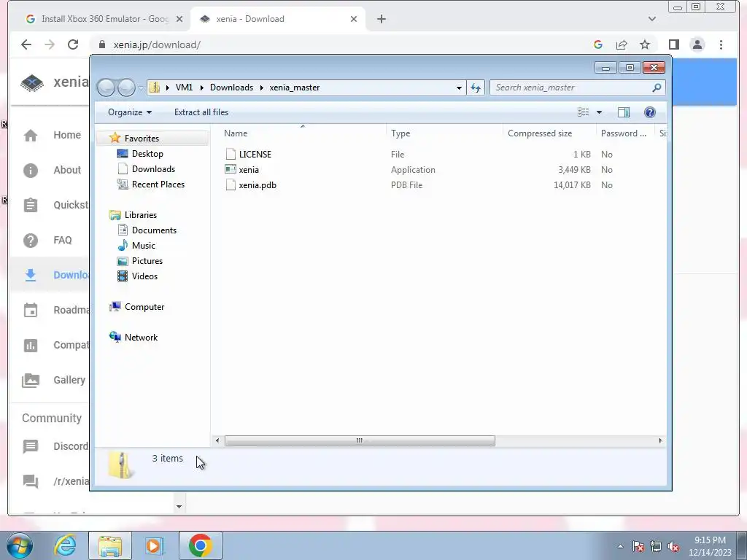Click the share page icon in Chrome
Screen dimensions: 747x560
pos(622,44)
